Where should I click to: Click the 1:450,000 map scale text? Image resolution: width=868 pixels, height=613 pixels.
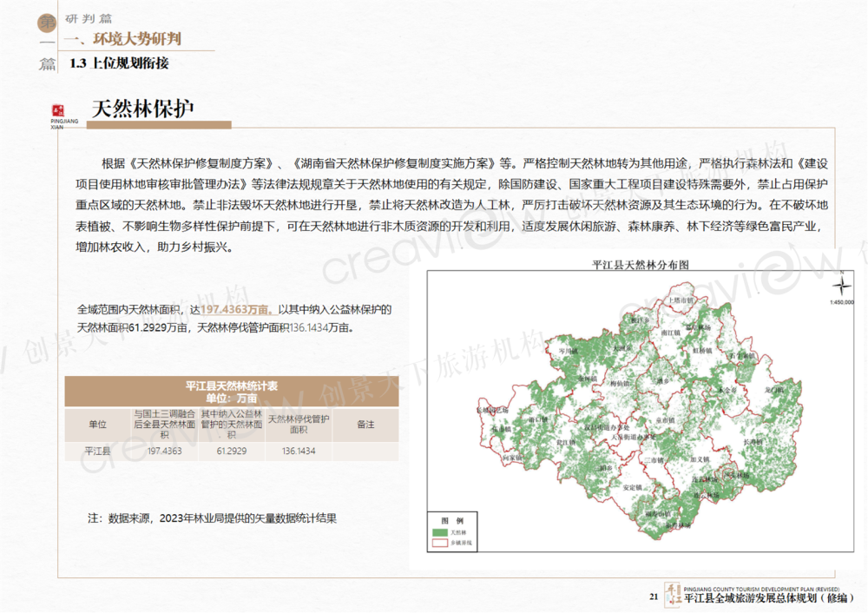841,302
